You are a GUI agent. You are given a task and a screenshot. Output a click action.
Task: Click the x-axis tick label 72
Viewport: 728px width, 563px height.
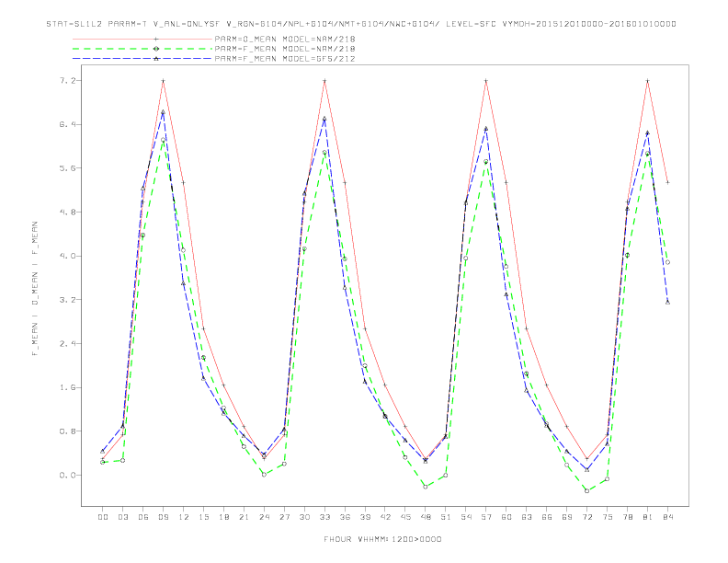coord(586,517)
